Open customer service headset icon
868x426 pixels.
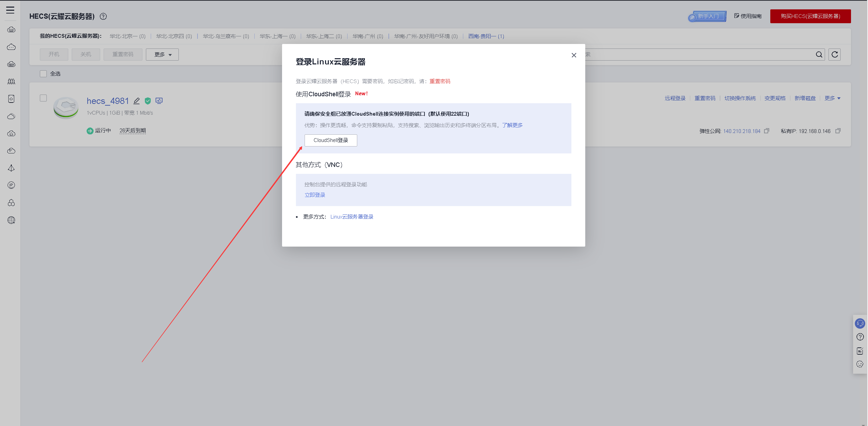tap(860, 323)
